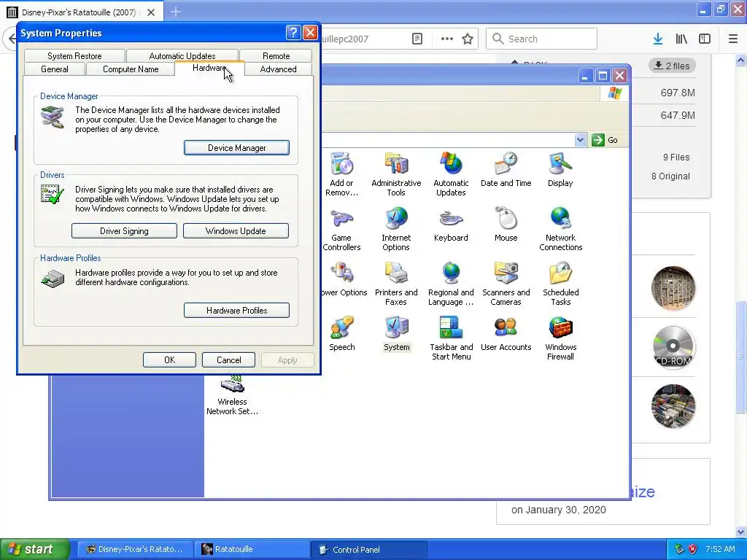Open Regional and Language Options icon

(451, 284)
